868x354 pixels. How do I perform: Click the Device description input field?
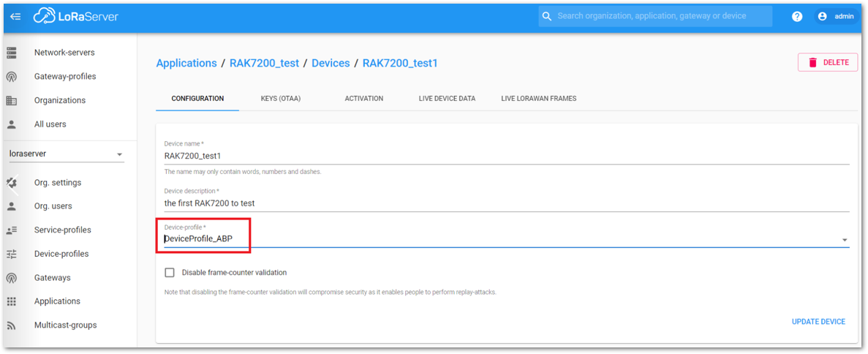[x=507, y=203]
